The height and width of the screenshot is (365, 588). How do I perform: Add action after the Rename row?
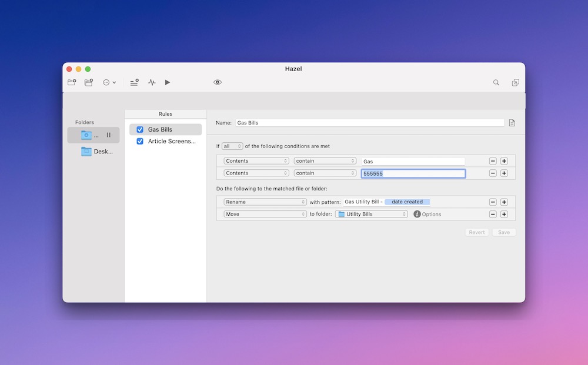click(504, 202)
